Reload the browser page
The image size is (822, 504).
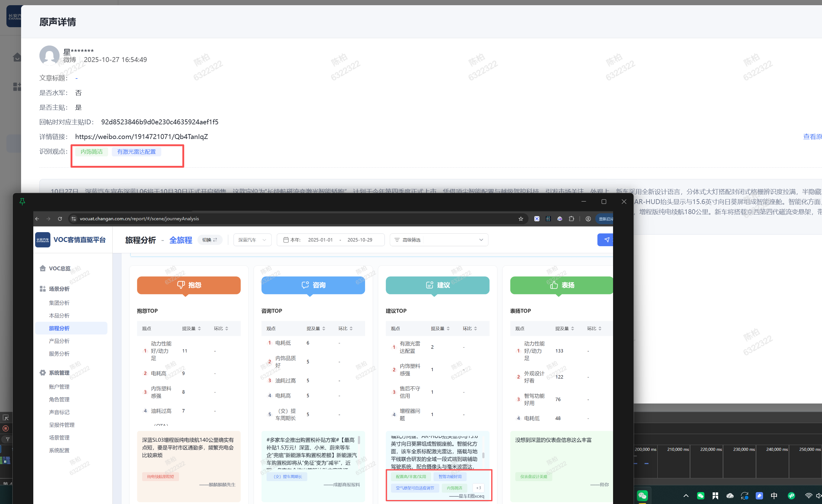(x=60, y=219)
